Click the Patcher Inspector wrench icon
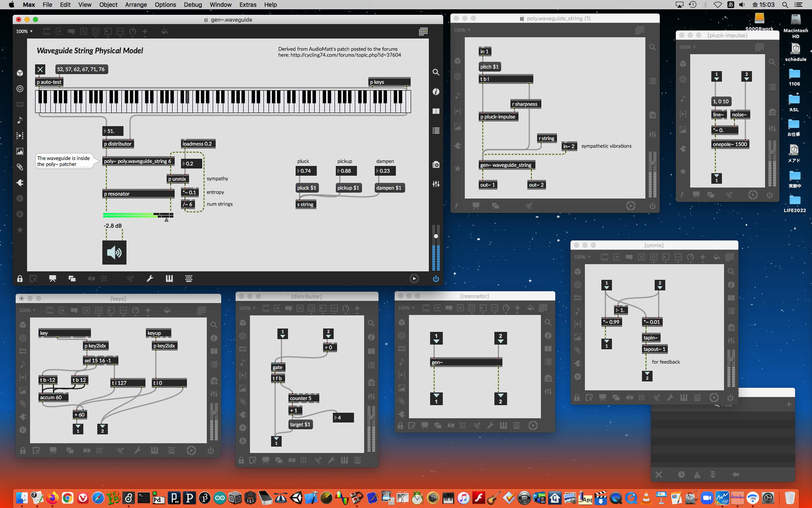Viewport: 812px width, 508px height. [150, 279]
